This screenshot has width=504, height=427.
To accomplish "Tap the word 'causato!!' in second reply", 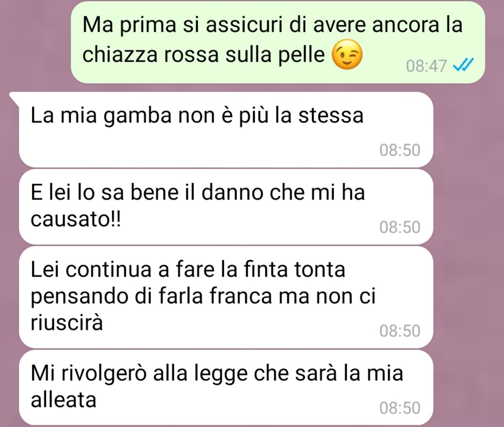I will pyautogui.click(x=76, y=220).
